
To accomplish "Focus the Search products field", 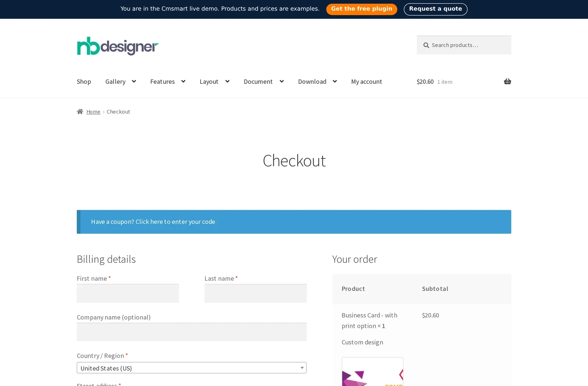I will [x=464, y=45].
